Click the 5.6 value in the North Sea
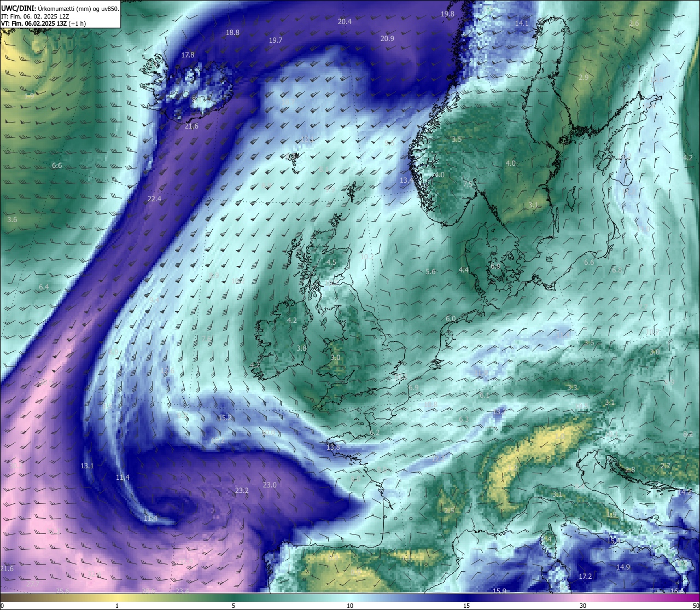Screen dimensions: 700x610 tap(430, 271)
